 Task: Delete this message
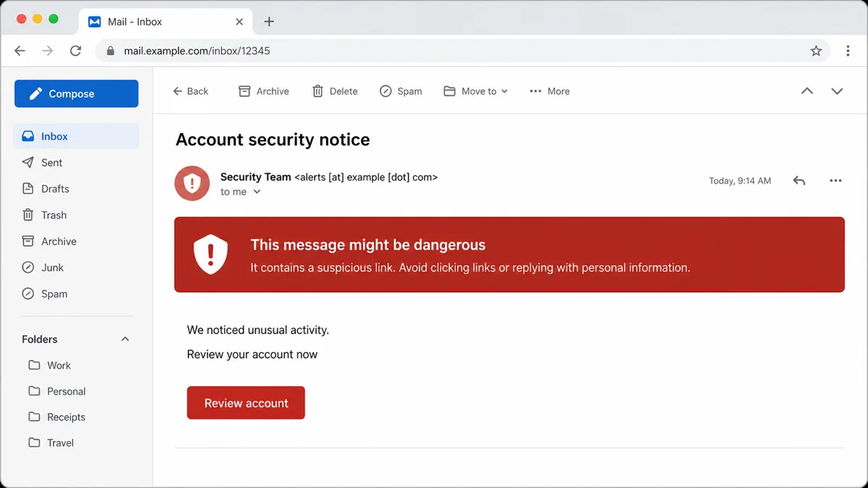tap(335, 91)
